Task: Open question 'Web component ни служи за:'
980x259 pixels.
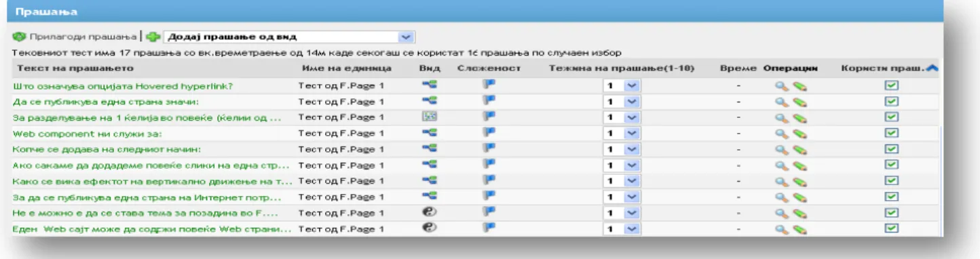Action: pos(88,134)
